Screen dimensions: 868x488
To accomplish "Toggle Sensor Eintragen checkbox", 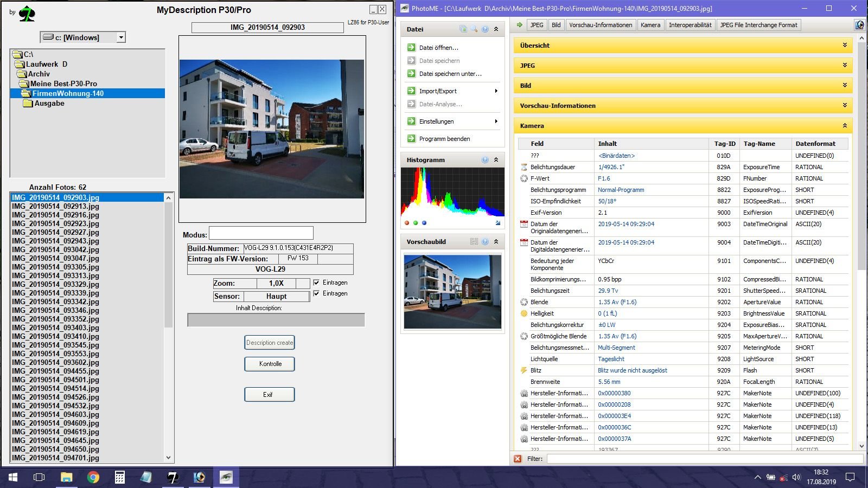I will 316,293.
